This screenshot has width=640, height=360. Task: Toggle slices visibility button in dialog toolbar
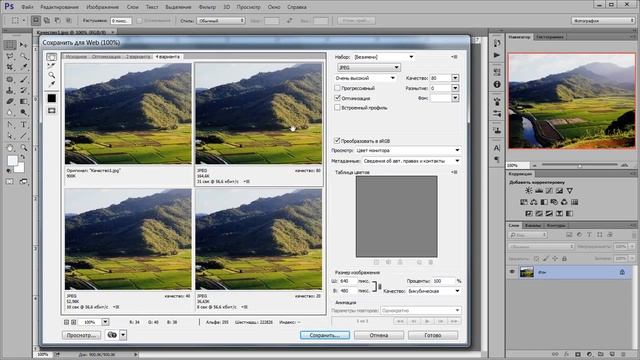click(51, 111)
